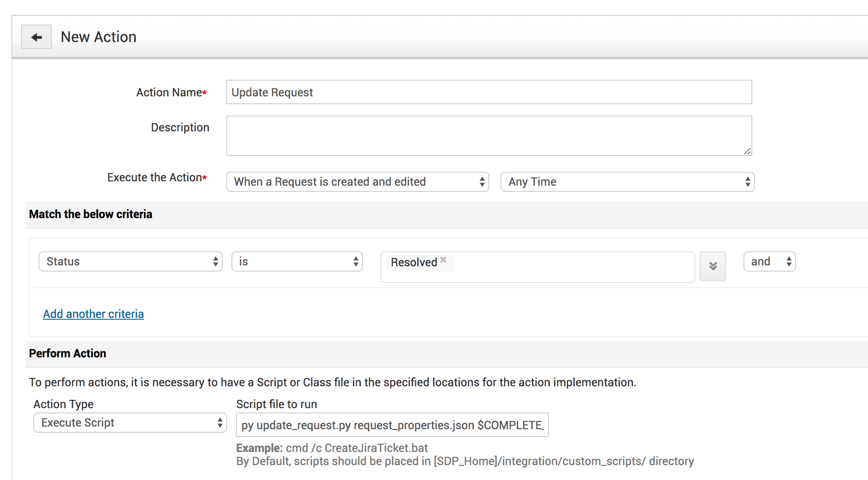Screen dimensions: 868x480
Task: Click the Description box resize handle
Action: coord(747,151)
